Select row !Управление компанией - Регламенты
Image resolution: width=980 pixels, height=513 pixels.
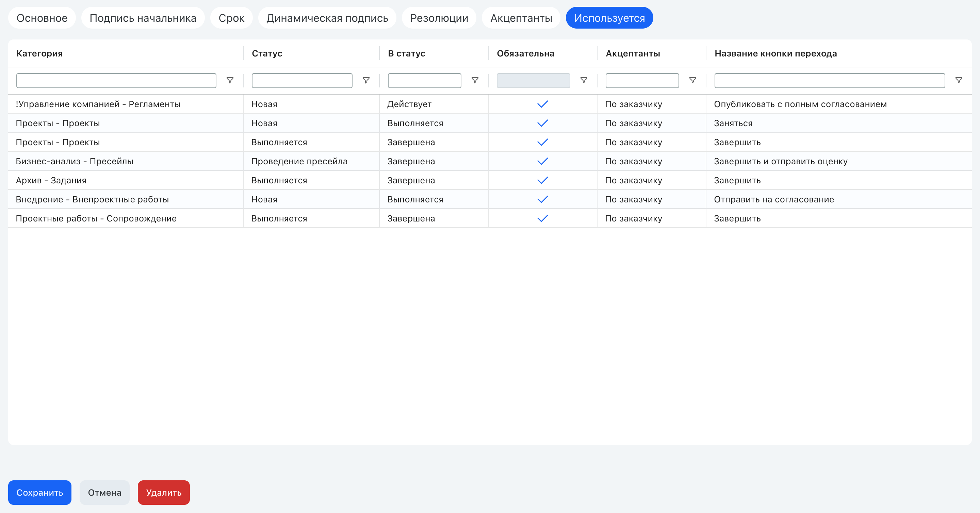pyautogui.click(x=490, y=104)
